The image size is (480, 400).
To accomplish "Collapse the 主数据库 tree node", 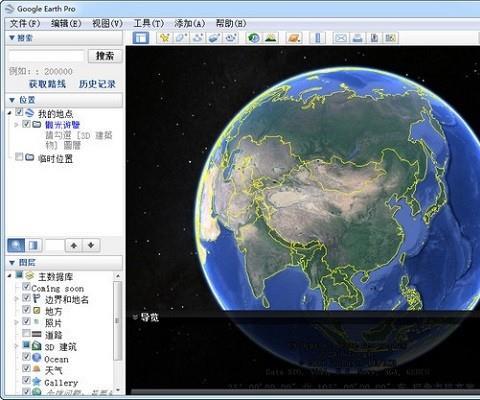I will [x=10, y=276].
